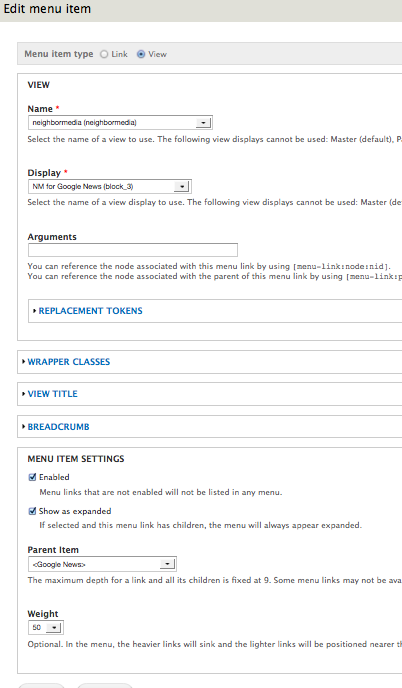Expand the View Title fieldset
Viewport: 402px width, 688px height.
(x=53, y=394)
